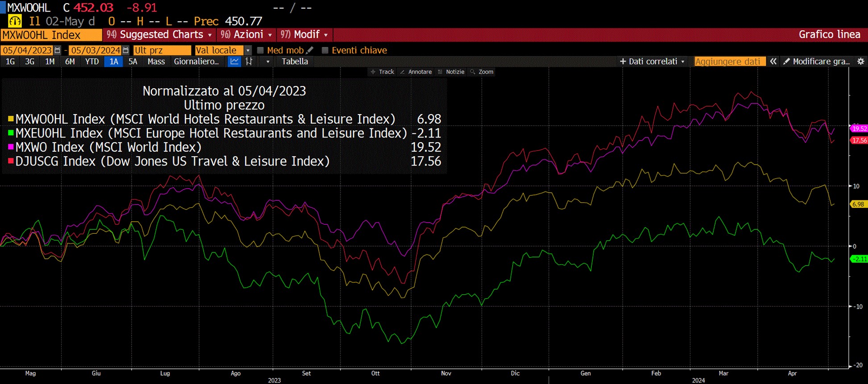Select the bar chart type icon

249,62
